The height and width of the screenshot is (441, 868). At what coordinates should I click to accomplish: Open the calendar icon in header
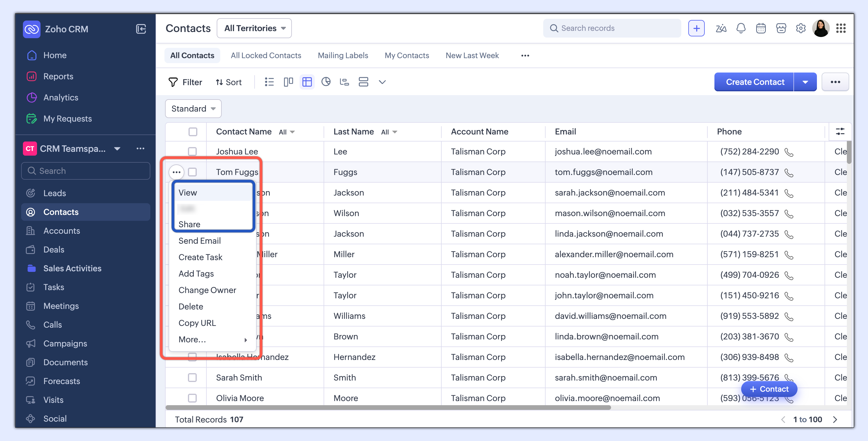click(761, 28)
